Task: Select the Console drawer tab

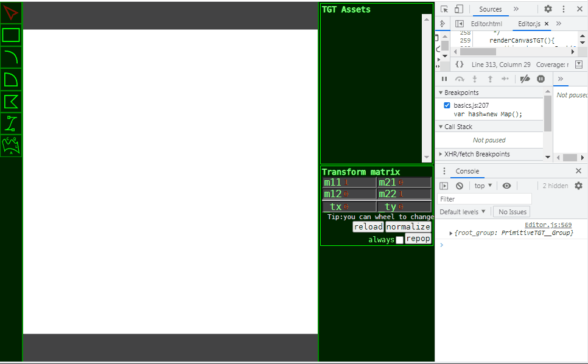Action: point(467,171)
